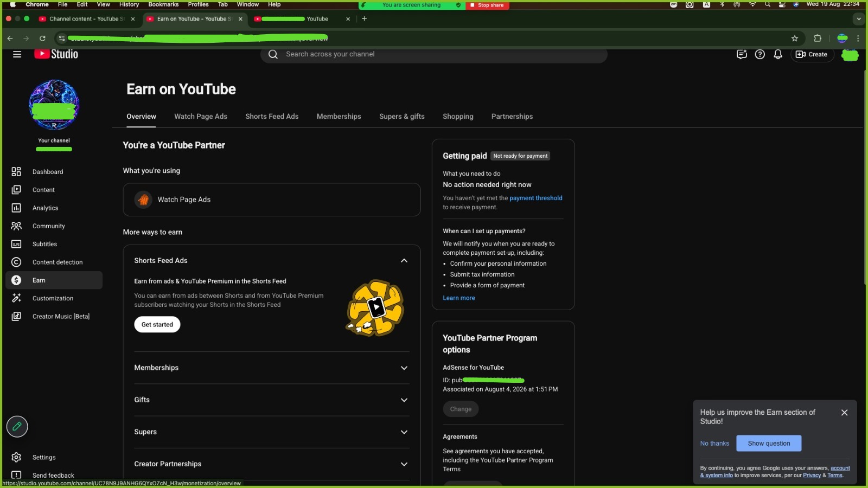Open the Partnerships tab

pyautogui.click(x=512, y=117)
